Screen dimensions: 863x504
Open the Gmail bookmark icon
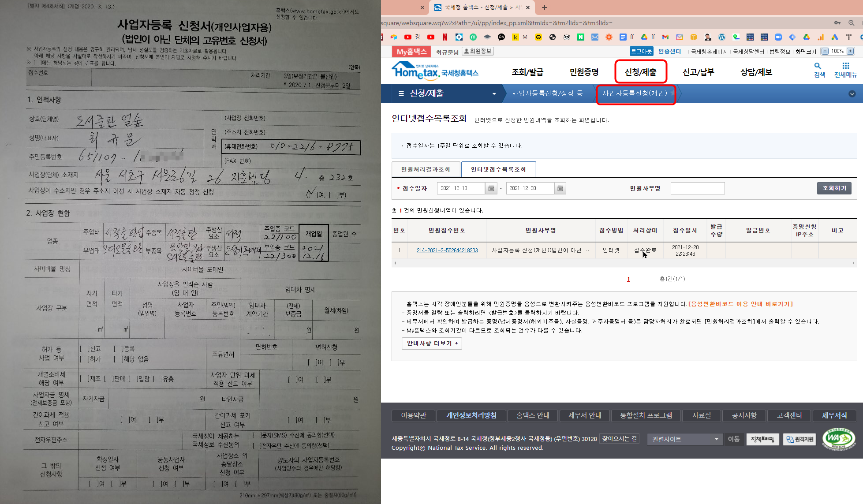click(665, 37)
